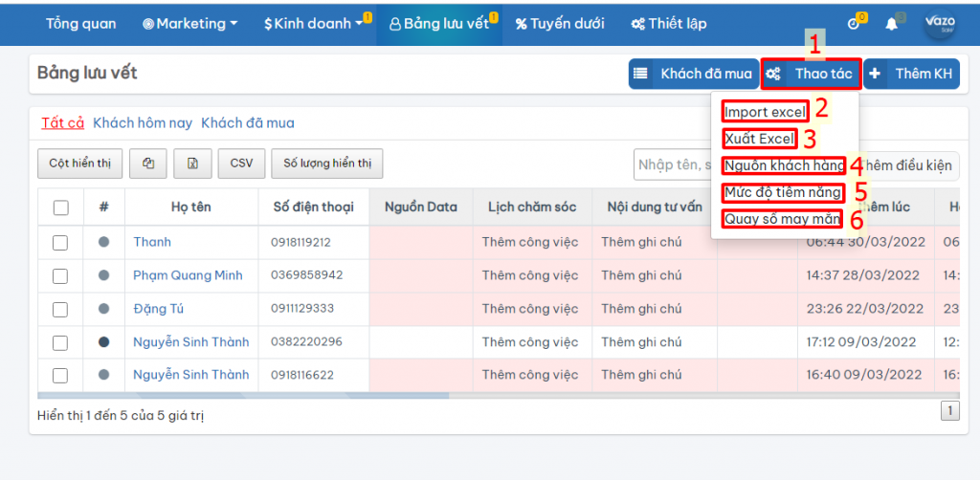Go to pagination page 1
The image size is (980, 480).
coord(950,411)
